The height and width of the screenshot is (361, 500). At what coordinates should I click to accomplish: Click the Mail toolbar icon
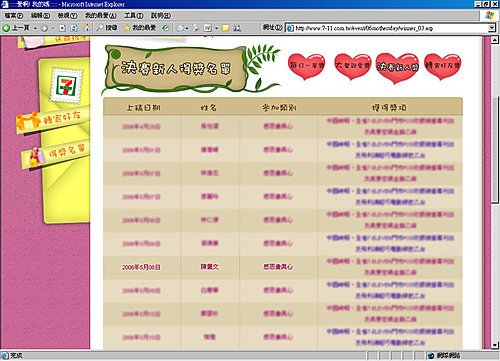tap(180, 28)
